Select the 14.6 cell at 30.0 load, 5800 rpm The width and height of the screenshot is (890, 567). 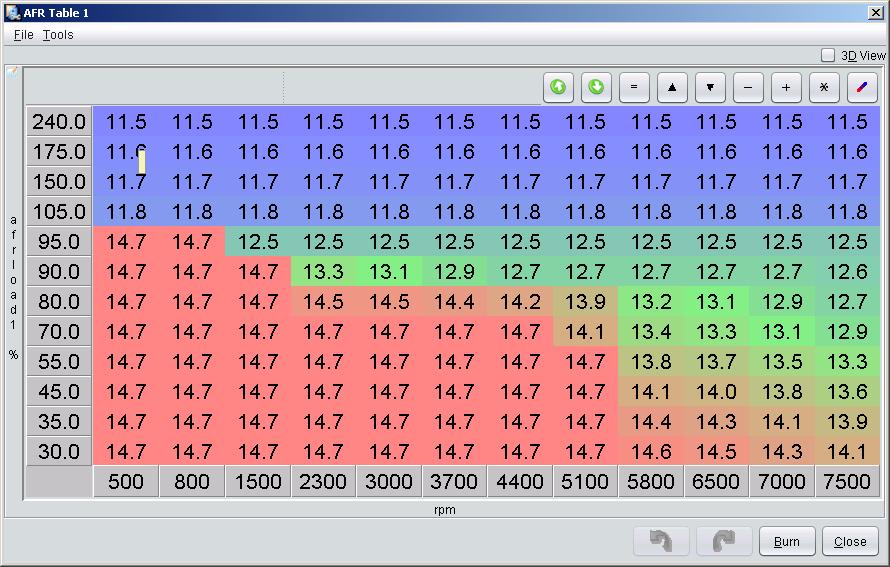[x=651, y=451]
